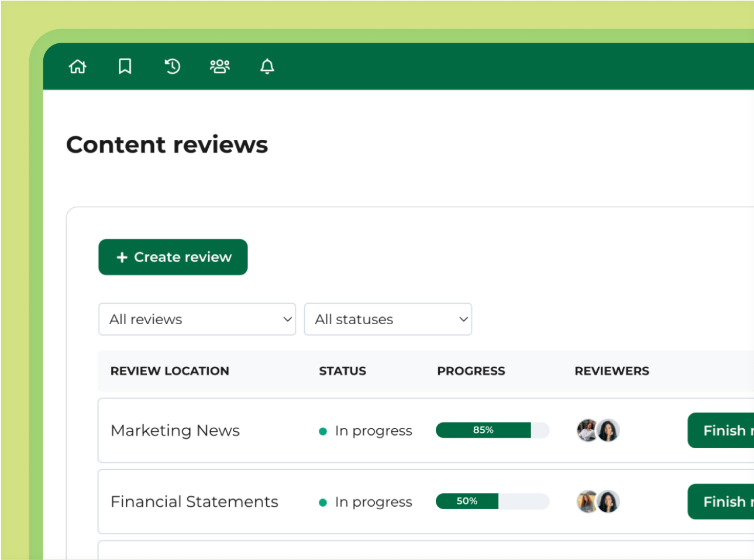Click the 50% progress bar

click(x=492, y=501)
